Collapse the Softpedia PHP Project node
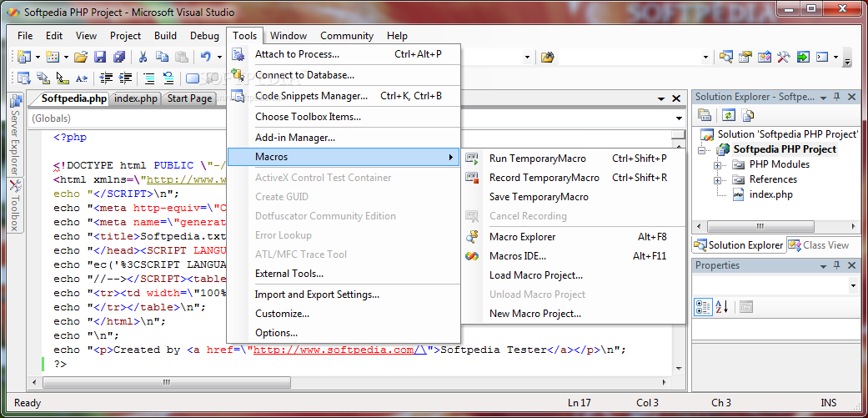 [x=702, y=150]
